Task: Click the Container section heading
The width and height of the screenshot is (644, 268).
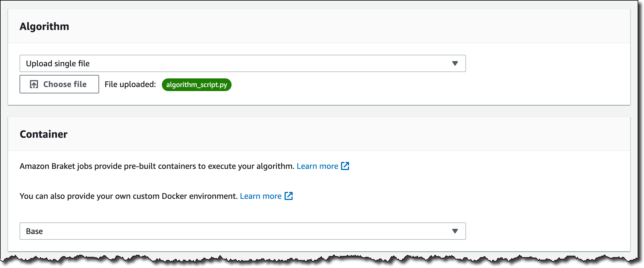Action: click(43, 134)
